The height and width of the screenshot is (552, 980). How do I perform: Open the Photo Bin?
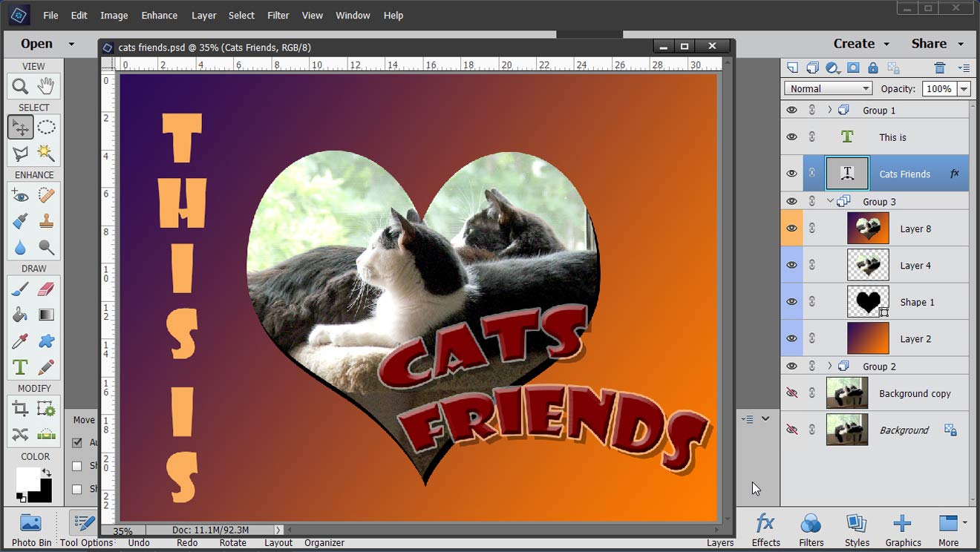[x=31, y=530]
